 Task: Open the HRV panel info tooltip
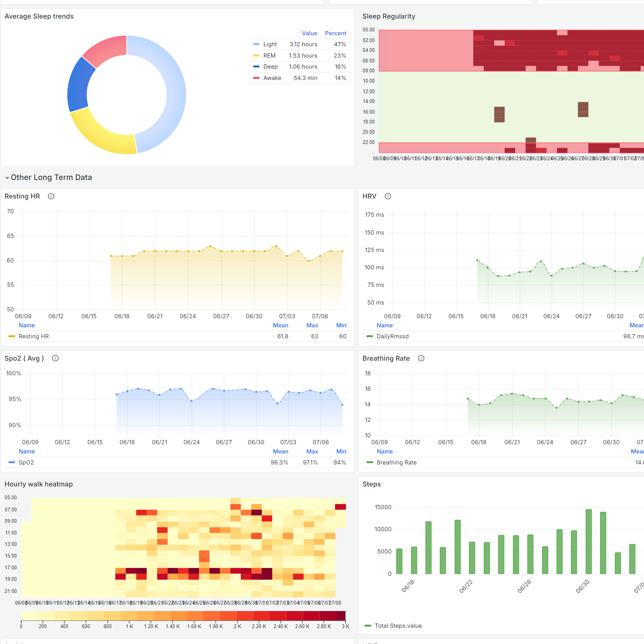pyautogui.click(x=388, y=196)
